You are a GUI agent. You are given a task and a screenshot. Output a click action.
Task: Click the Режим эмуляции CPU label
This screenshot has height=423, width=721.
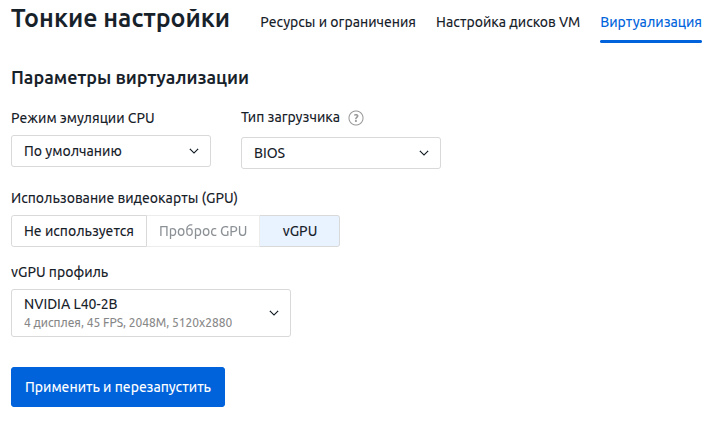pyautogui.click(x=83, y=118)
